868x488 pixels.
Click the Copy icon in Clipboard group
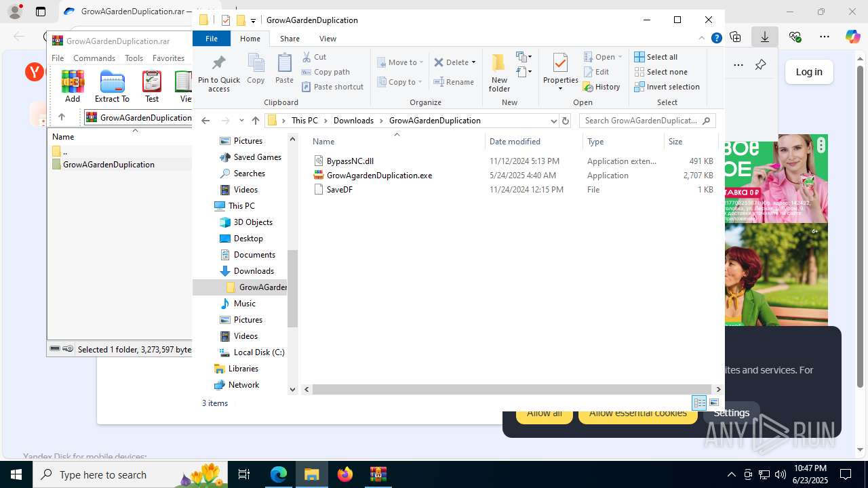tap(256, 69)
